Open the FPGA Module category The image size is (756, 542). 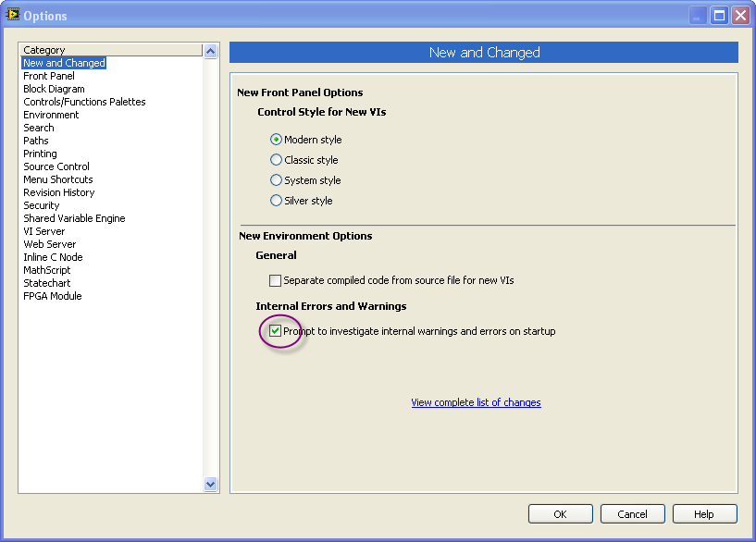point(53,296)
